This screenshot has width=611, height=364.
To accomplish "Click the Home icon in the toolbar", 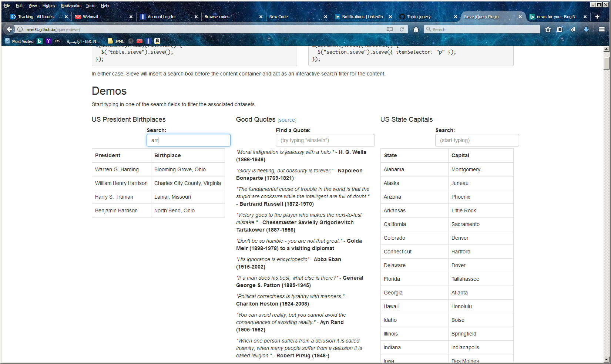I will 416,29.
